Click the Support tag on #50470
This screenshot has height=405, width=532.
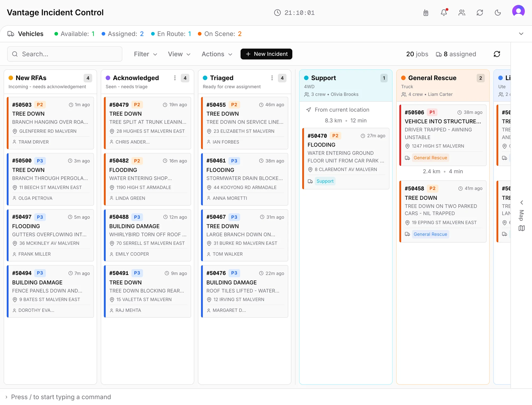[x=325, y=181]
